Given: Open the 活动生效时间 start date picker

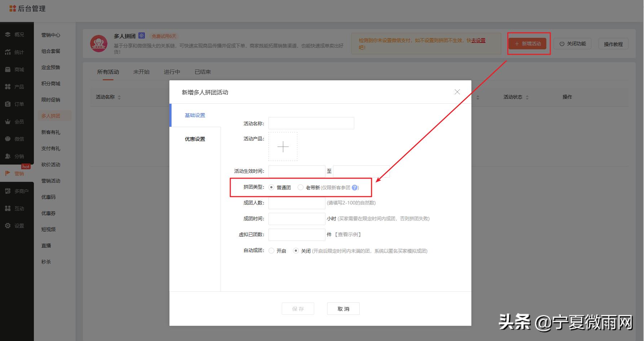Looking at the screenshot, I should point(296,171).
